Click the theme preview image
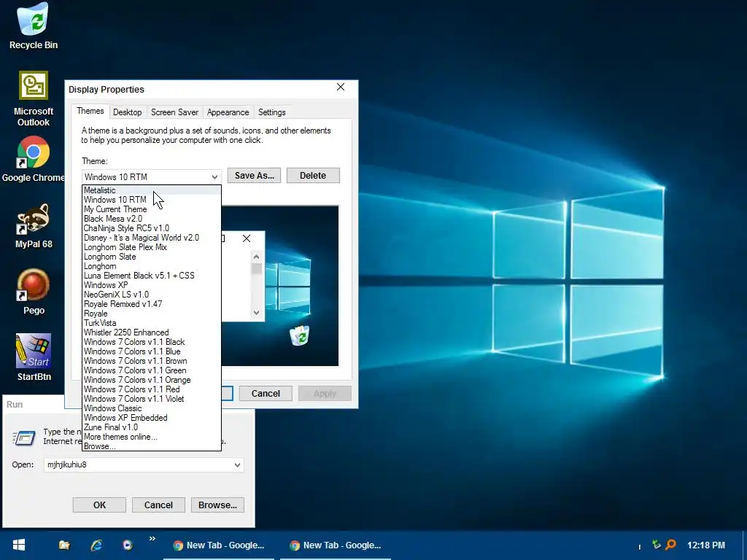 pyautogui.click(x=280, y=286)
